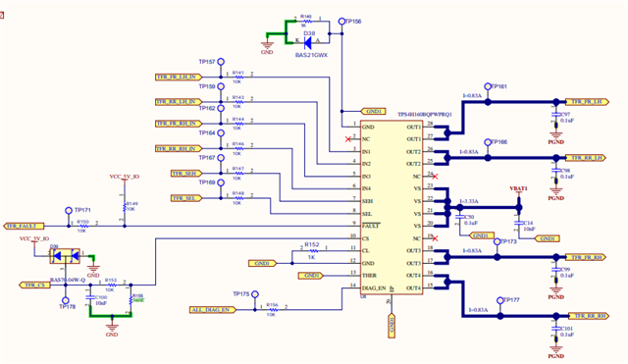Select capacitor C14 10uF symbol

519,223
